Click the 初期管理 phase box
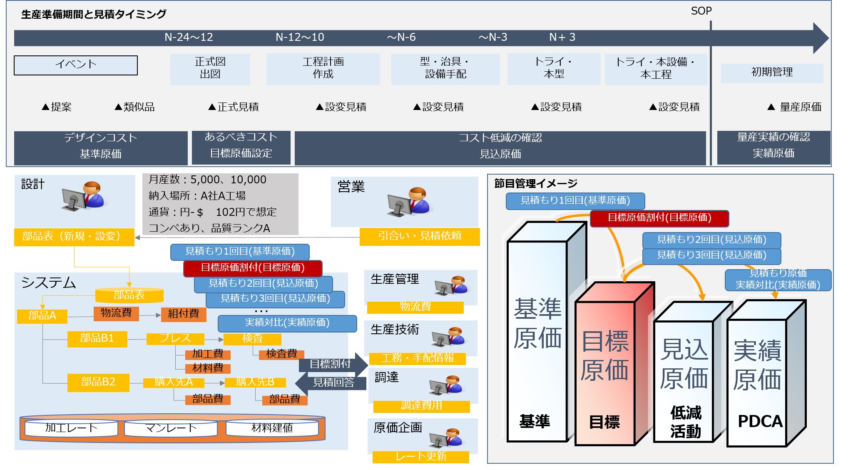Image resolution: width=868 pixels, height=470 pixels. (772, 72)
